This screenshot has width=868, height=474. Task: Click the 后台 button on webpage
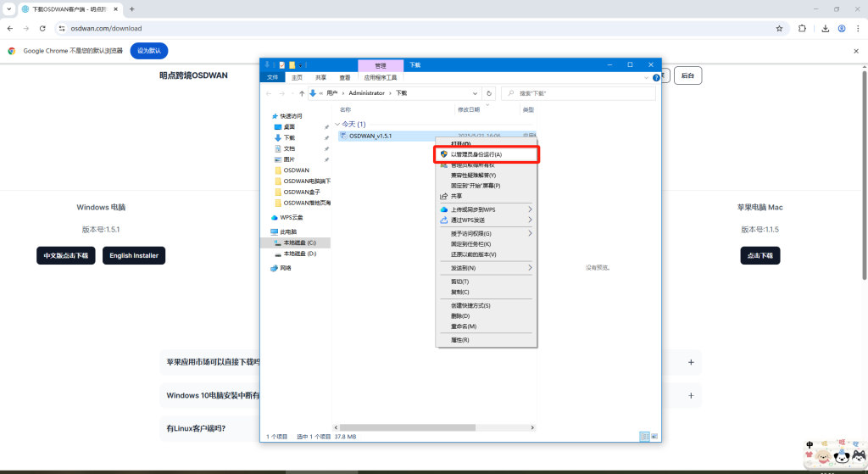687,75
